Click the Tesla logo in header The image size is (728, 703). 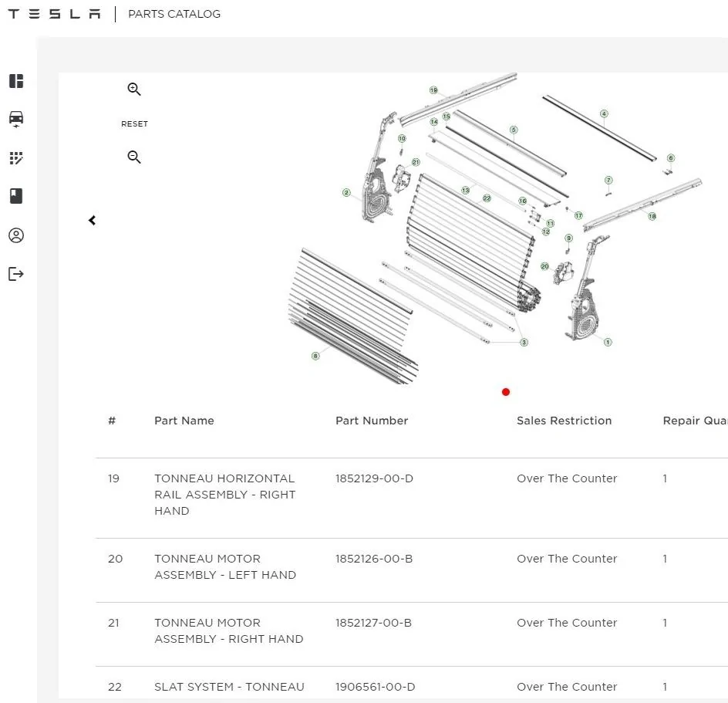[54, 14]
